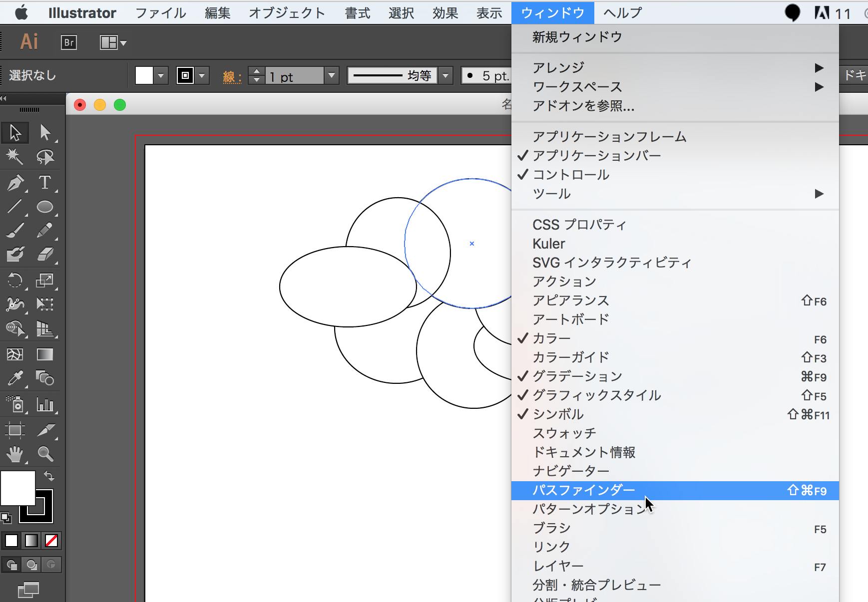Select the Lasso tool
This screenshot has width=868, height=602.
(45, 157)
